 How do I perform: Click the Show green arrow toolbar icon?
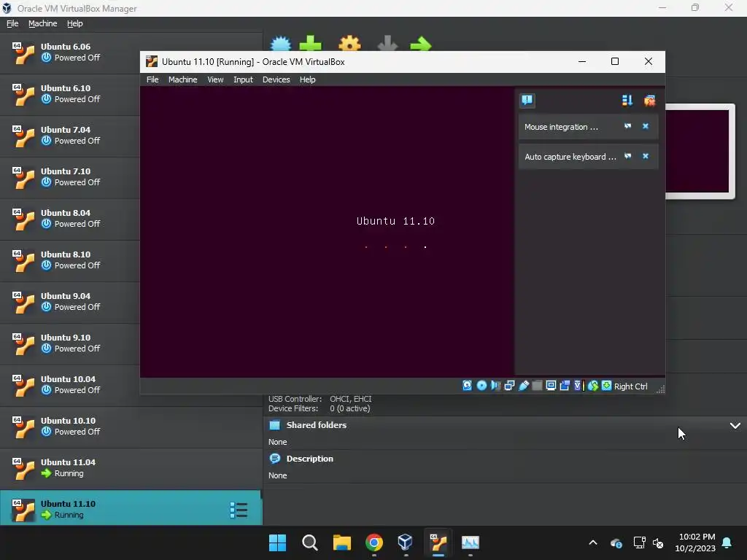pyautogui.click(x=421, y=44)
